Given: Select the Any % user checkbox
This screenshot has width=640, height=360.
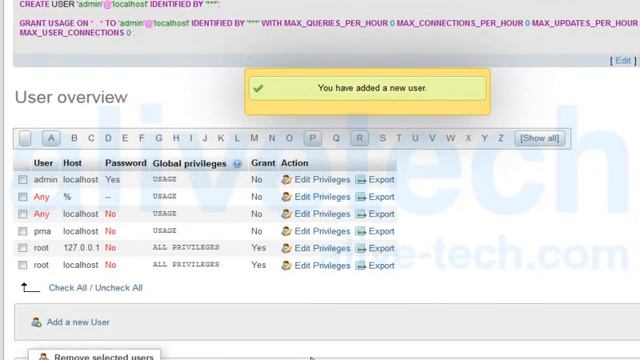Looking at the screenshot, I should (x=22, y=197).
